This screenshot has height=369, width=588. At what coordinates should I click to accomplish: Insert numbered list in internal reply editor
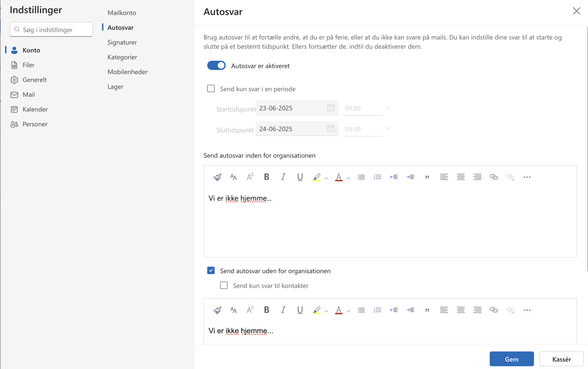point(377,177)
